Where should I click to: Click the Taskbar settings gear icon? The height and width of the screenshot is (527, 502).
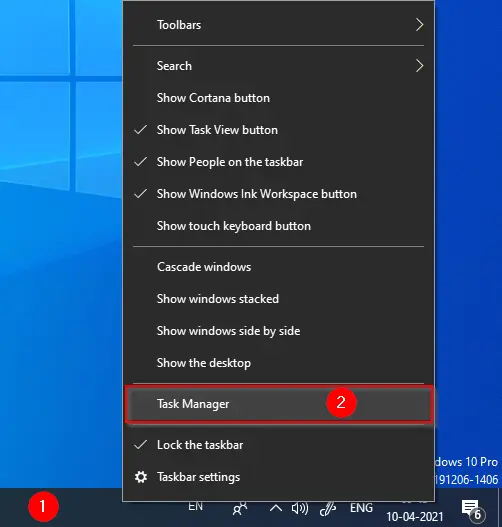(x=141, y=477)
